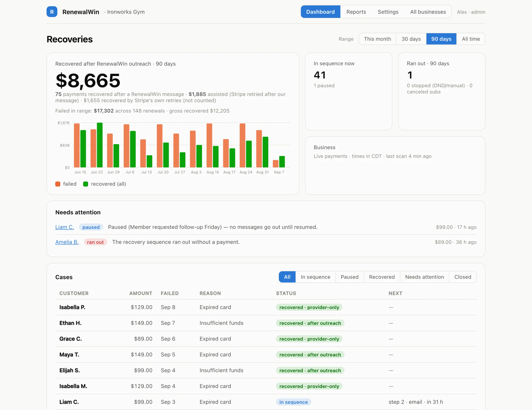Screen dimensions: 532x410
Task: Select the 90 days range
Action: click(x=441, y=39)
